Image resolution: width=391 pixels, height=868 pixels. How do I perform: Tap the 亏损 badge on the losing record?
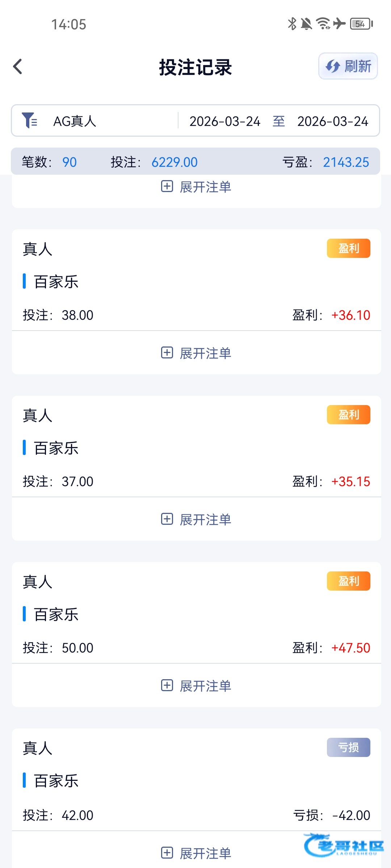tap(348, 747)
